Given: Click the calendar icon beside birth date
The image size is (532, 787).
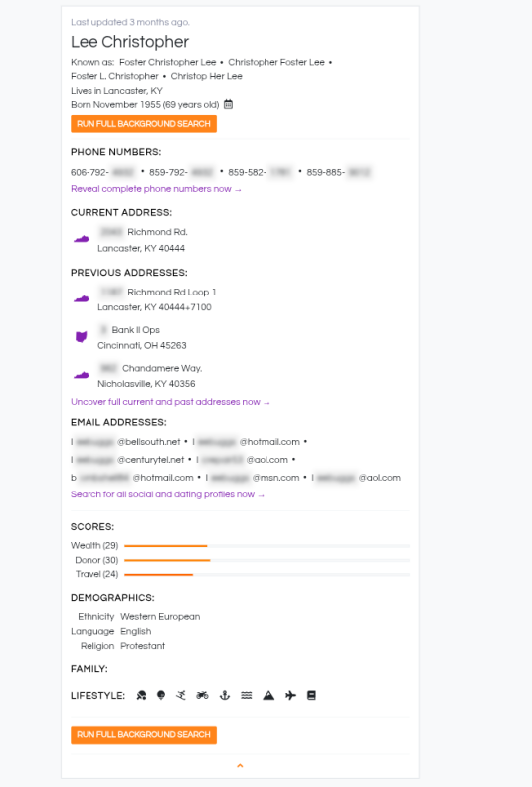Looking at the screenshot, I should click(228, 104).
